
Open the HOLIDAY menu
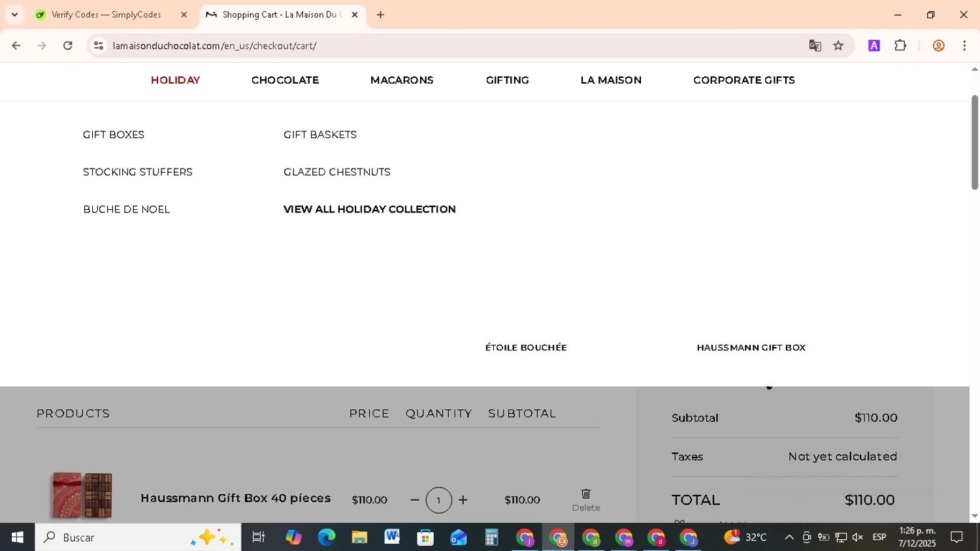(x=175, y=80)
